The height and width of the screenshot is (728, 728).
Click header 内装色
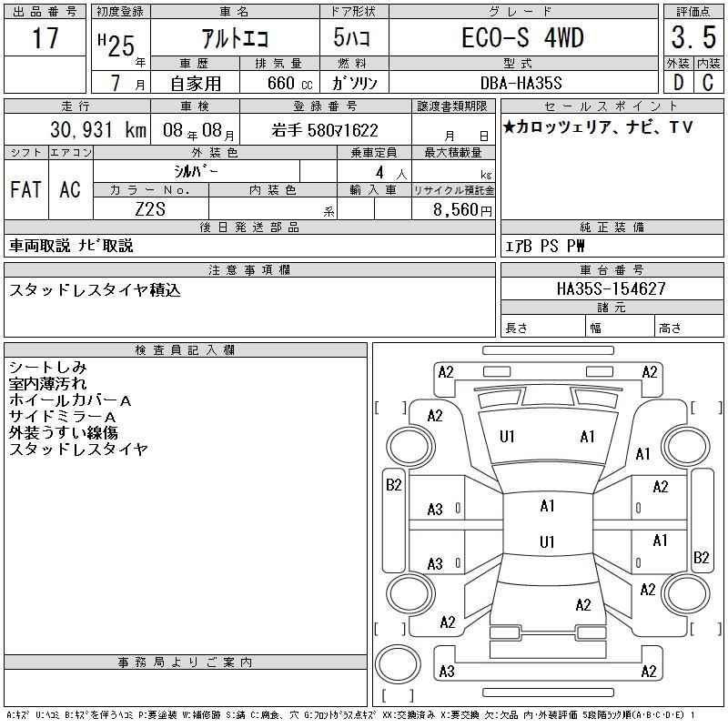point(272,190)
